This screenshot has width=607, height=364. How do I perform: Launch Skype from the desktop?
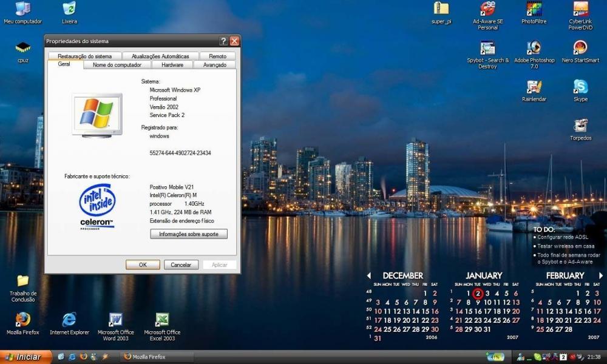point(580,87)
